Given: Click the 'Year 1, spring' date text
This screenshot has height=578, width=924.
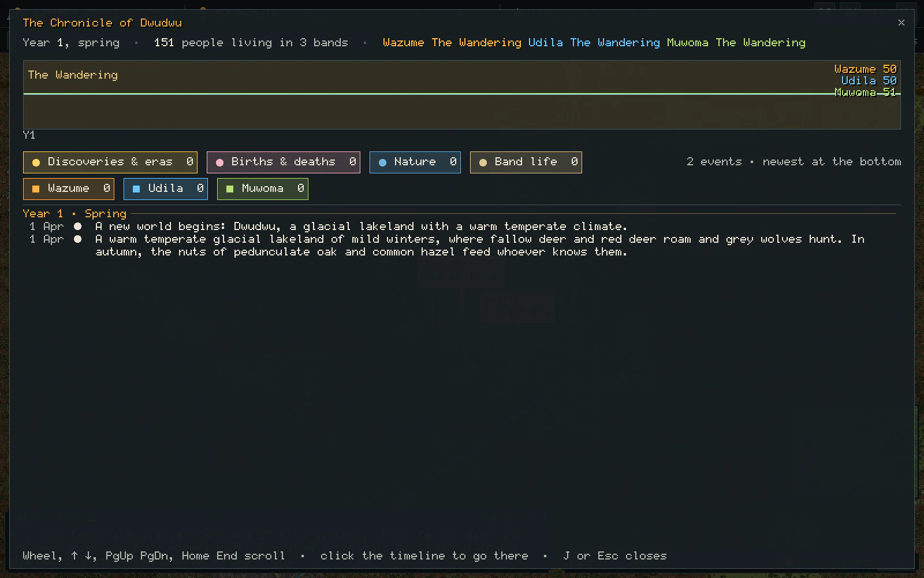Looking at the screenshot, I should (x=71, y=43).
